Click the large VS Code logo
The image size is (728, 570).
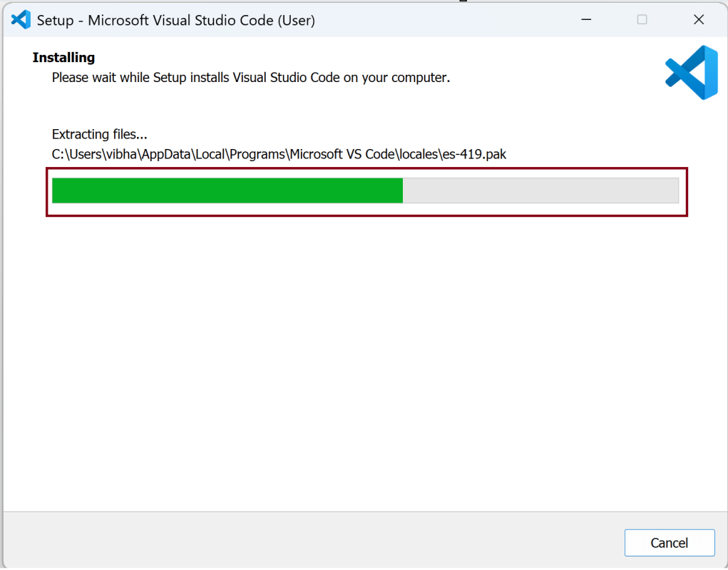pos(691,72)
